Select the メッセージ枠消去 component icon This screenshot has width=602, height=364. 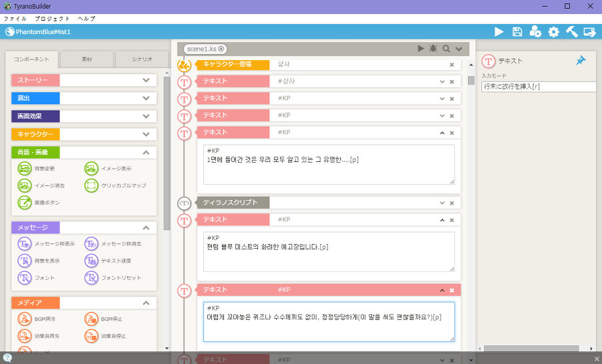point(91,244)
